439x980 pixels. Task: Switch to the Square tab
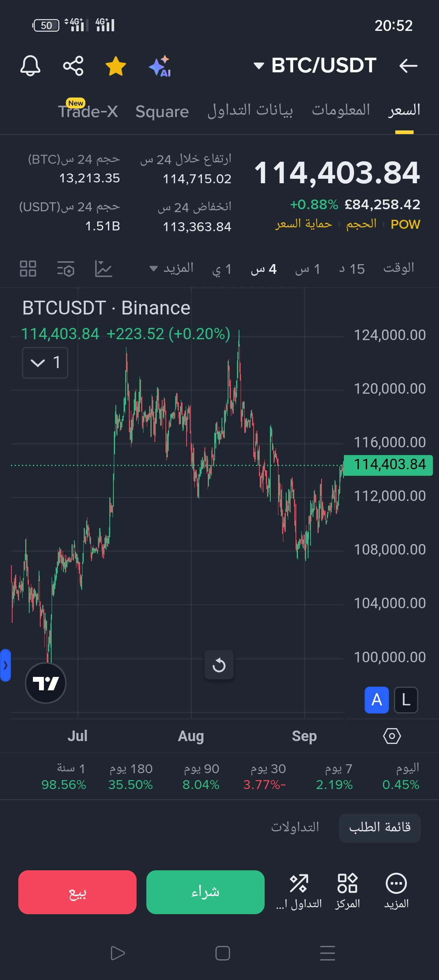pos(162,111)
